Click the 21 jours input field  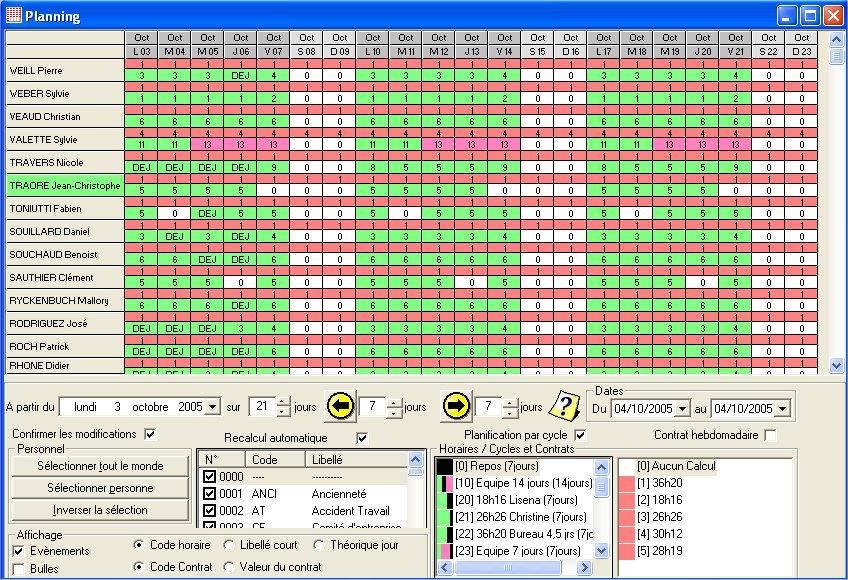(x=263, y=406)
